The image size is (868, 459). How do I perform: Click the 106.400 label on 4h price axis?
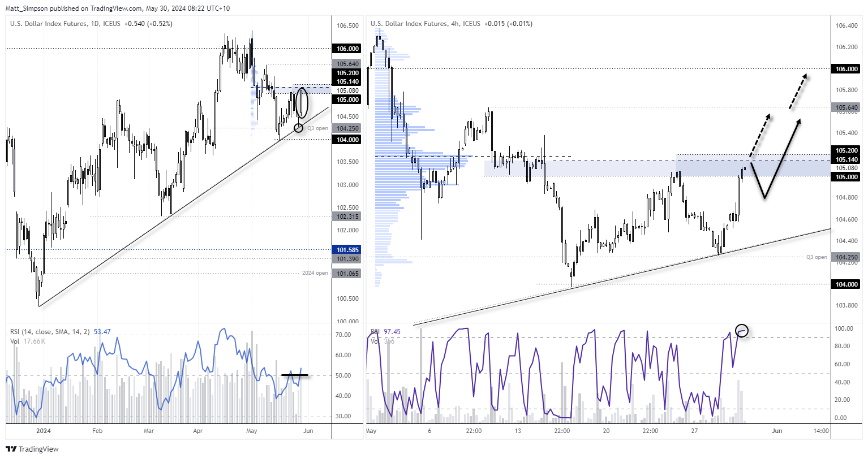coord(846,25)
